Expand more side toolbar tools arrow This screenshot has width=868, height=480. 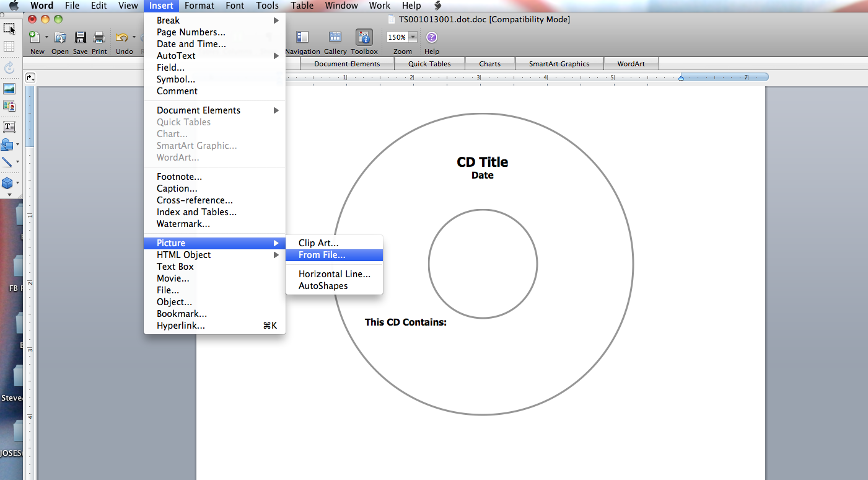(x=9, y=195)
